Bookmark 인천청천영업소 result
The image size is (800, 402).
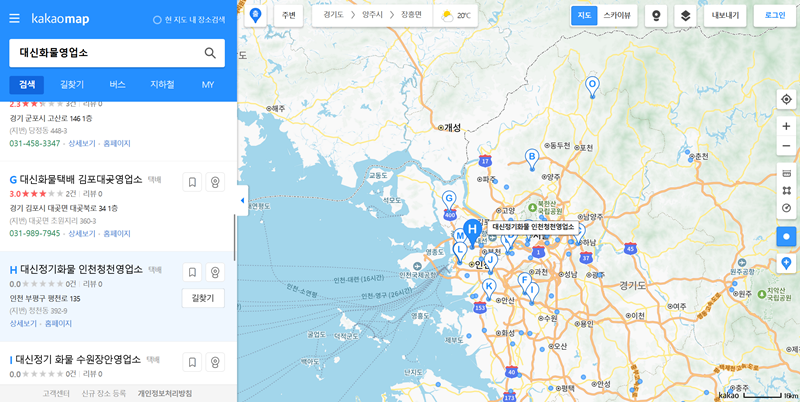click(x=192, y=272)
